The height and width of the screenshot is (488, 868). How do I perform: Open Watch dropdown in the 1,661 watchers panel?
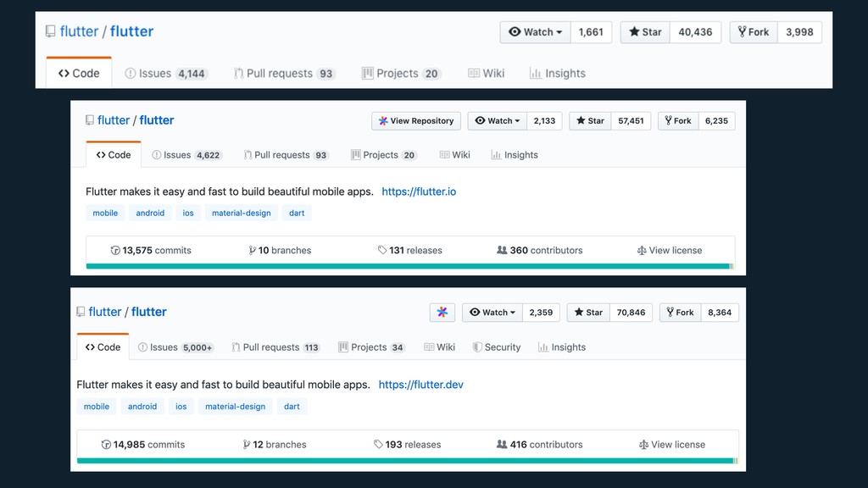click(536, 32)
